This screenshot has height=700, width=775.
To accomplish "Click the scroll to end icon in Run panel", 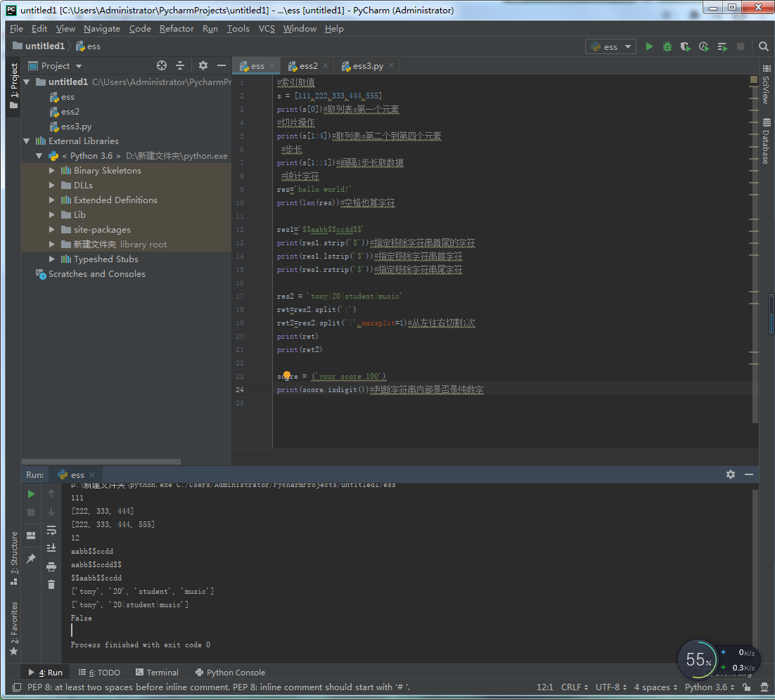I will (51, 548).
